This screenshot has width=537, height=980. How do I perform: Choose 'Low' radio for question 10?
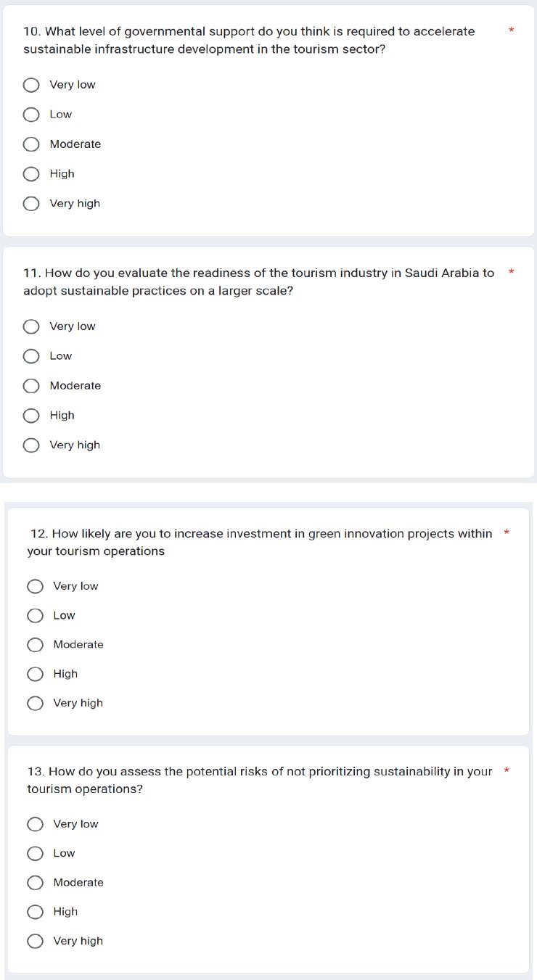[x=31, y=115]
